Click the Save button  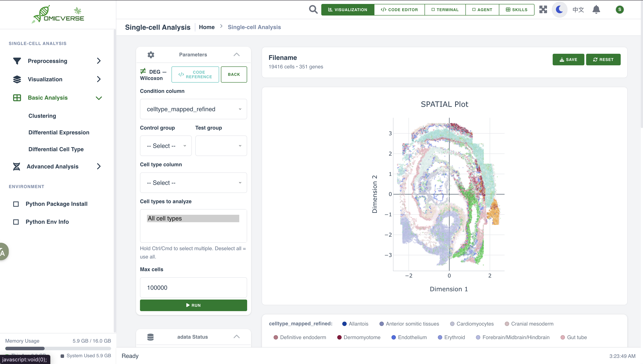[568, 59]
